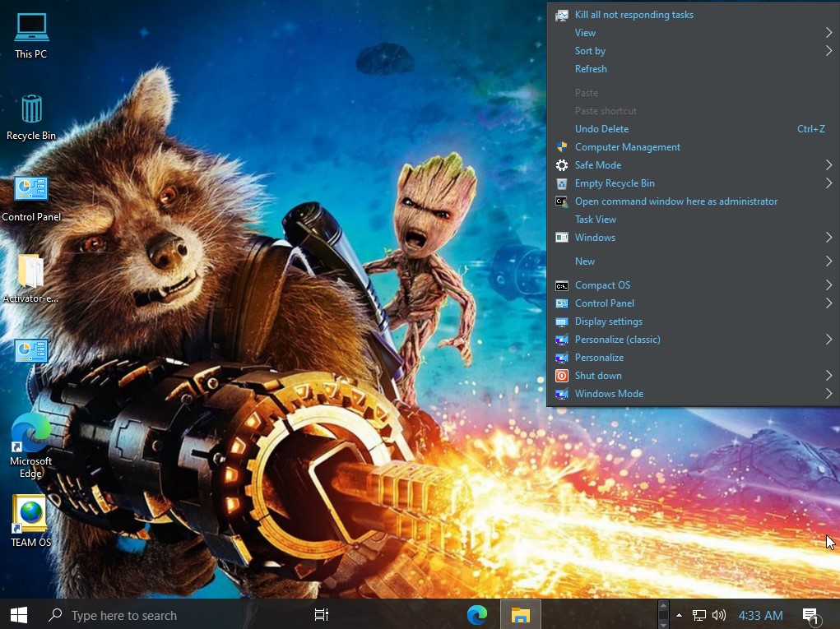Select Personalize from the context menu
The image size is (840, 629).
694,358
